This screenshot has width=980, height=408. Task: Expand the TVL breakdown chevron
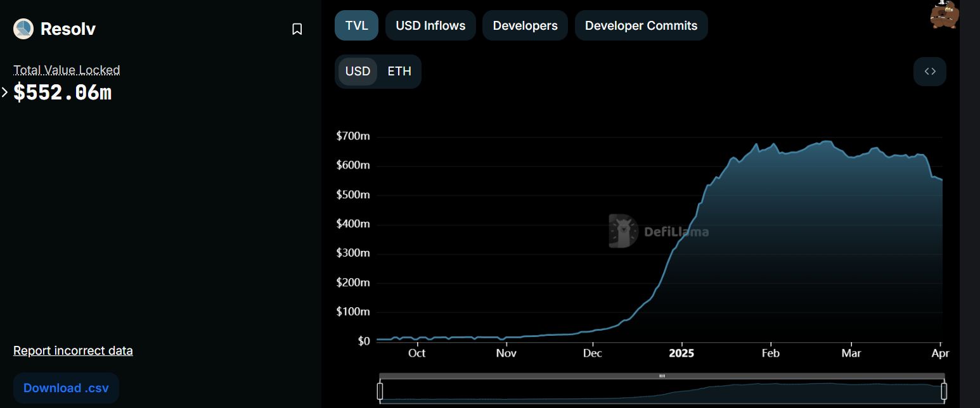pos(5,92)
